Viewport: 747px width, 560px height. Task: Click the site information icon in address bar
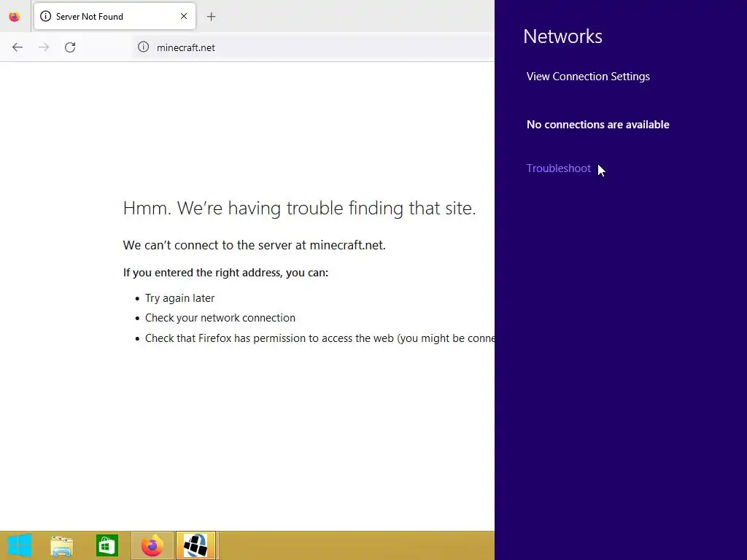pyautogui.click(x=144, y=47)
